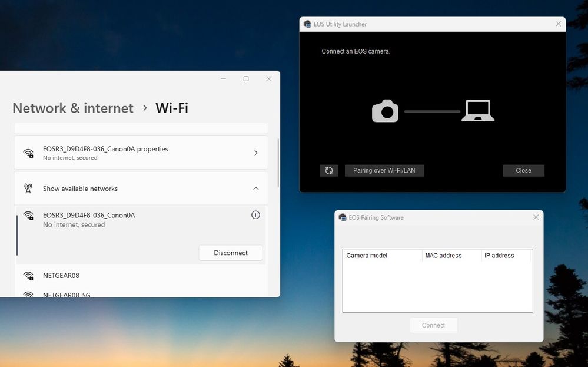Click the EOS Pairing Software title icon
Image resolution: width=588 pixels, height=367 pixels.
coord(343,217)
